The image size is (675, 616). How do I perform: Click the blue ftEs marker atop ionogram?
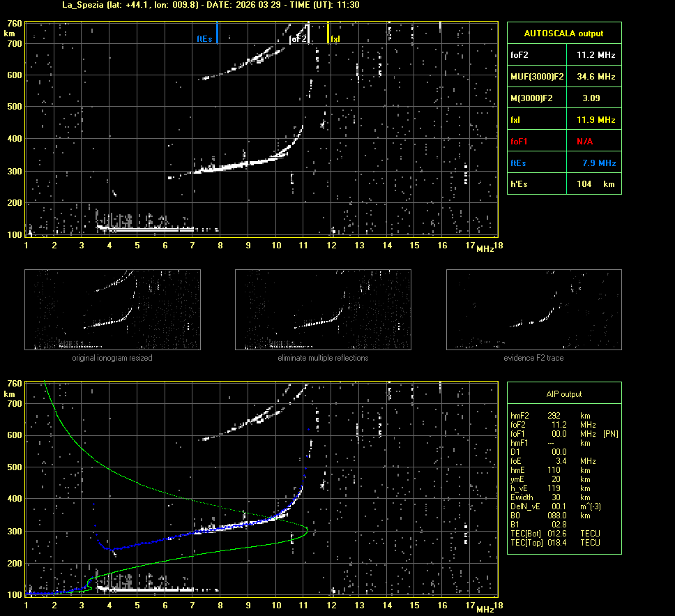pos(218,33)
